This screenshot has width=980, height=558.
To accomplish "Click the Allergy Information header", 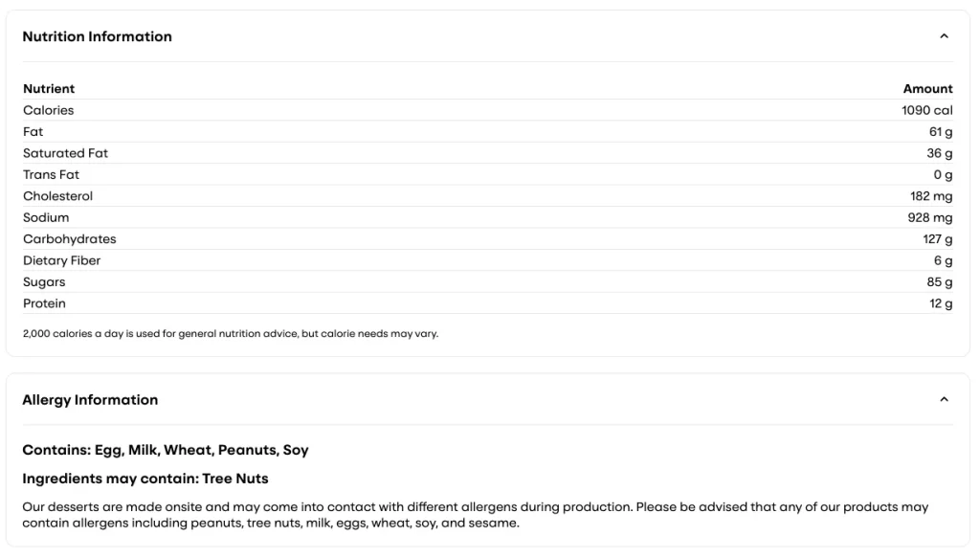I will (x=90, y=399).
